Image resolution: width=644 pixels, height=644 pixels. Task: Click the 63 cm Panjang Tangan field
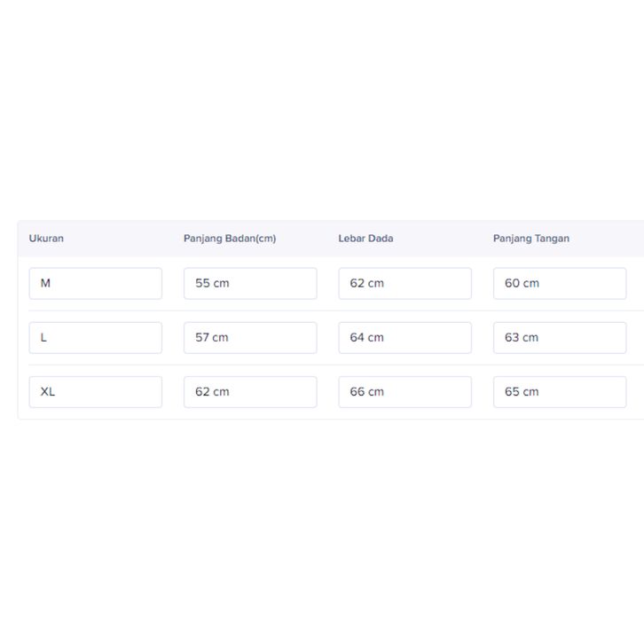pos(560,338)
